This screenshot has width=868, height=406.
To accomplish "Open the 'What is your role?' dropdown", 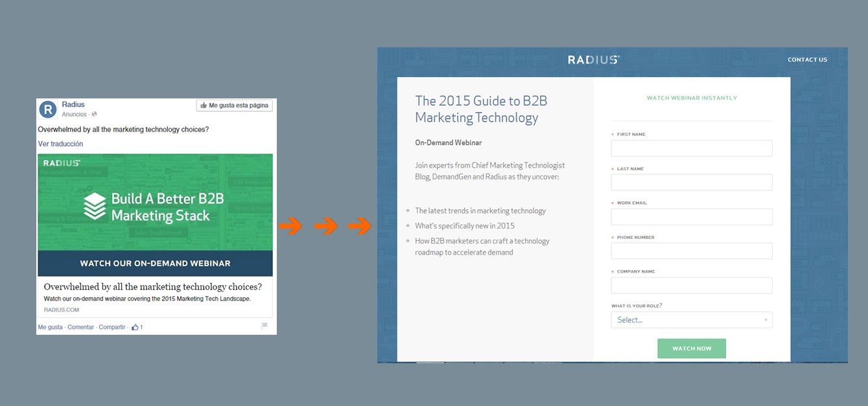I will [x=692, y=320].
